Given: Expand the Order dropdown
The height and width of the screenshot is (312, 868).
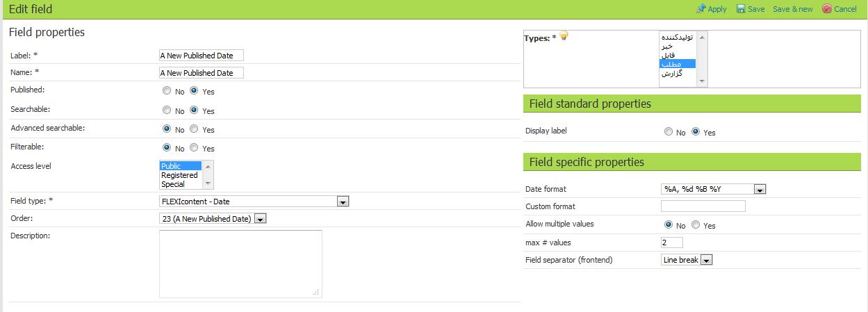Looking at the screenshot, I should (x=260, y=219).
